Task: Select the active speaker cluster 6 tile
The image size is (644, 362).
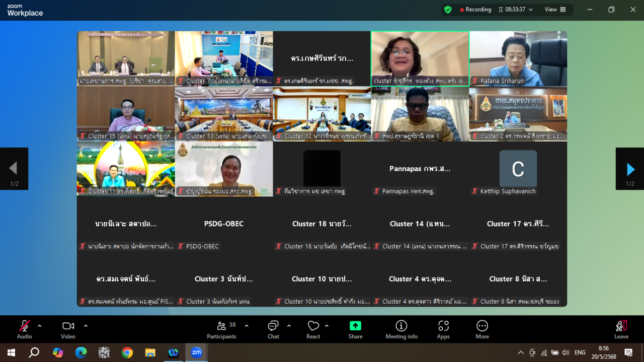Action: click(x=420, y=58)
